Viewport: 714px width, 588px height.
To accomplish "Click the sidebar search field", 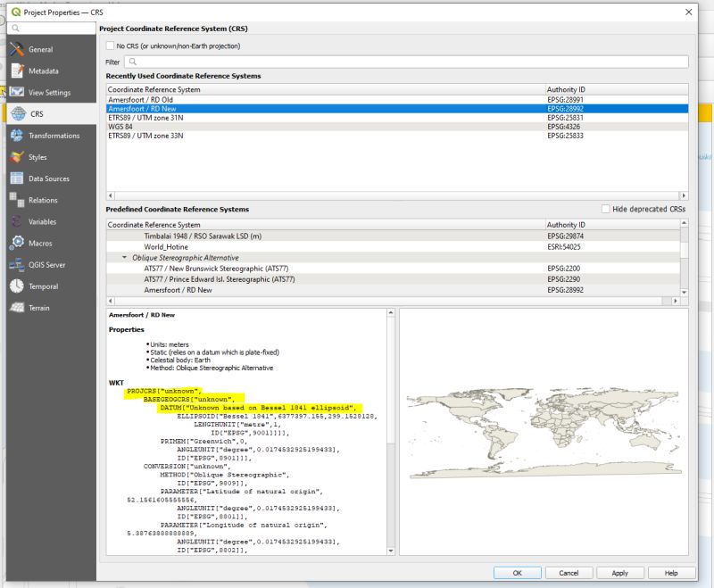I will [x=52, y=29].
